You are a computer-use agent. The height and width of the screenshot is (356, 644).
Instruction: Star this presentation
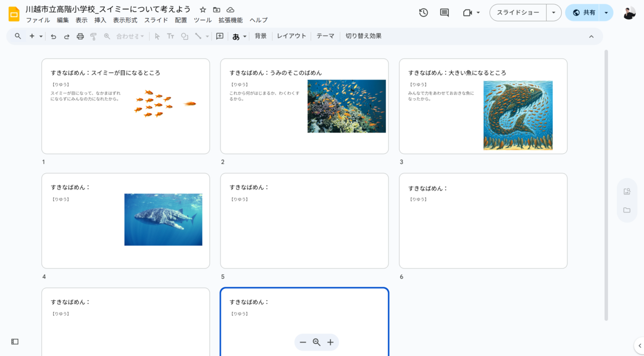(203, 10)
